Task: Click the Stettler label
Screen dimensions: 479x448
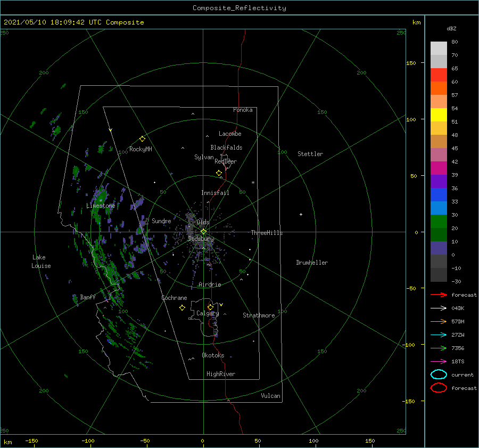Action: 310,154
